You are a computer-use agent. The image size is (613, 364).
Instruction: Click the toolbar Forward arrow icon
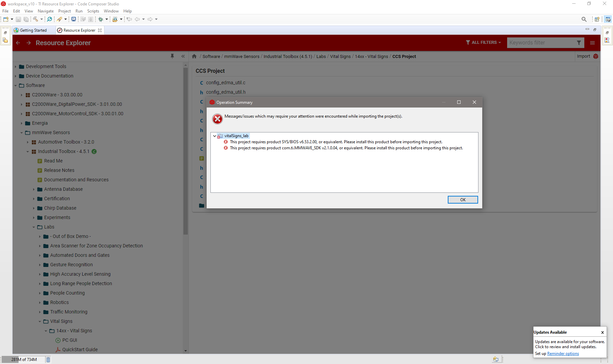click(150, 19)
